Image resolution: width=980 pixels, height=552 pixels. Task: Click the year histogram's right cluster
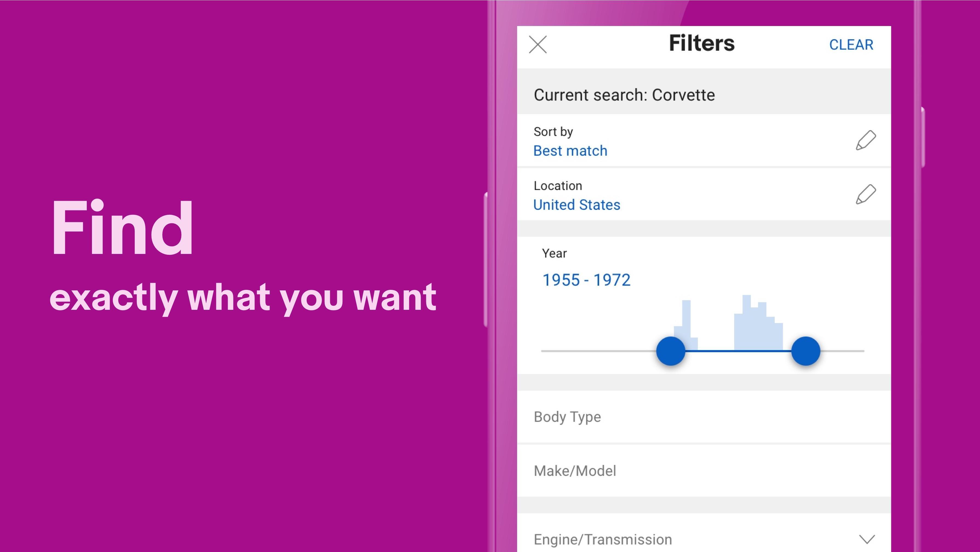[758, 322]
